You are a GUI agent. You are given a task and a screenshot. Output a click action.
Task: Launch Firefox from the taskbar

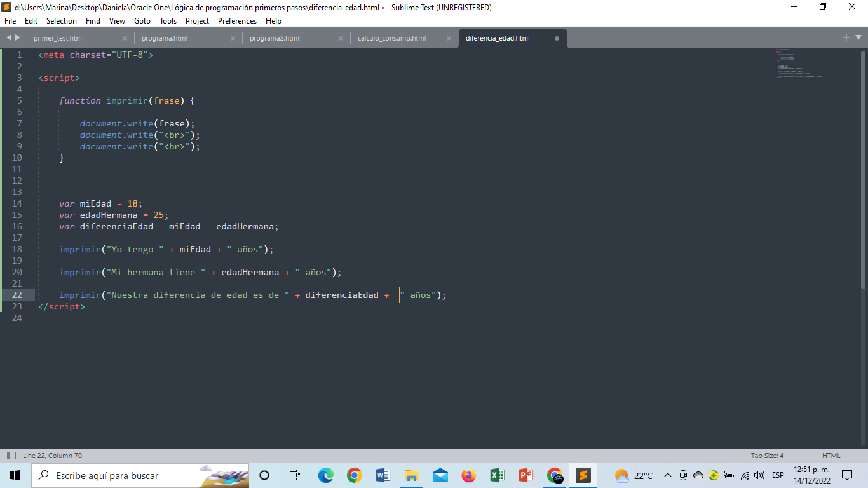tap(468, 475)
